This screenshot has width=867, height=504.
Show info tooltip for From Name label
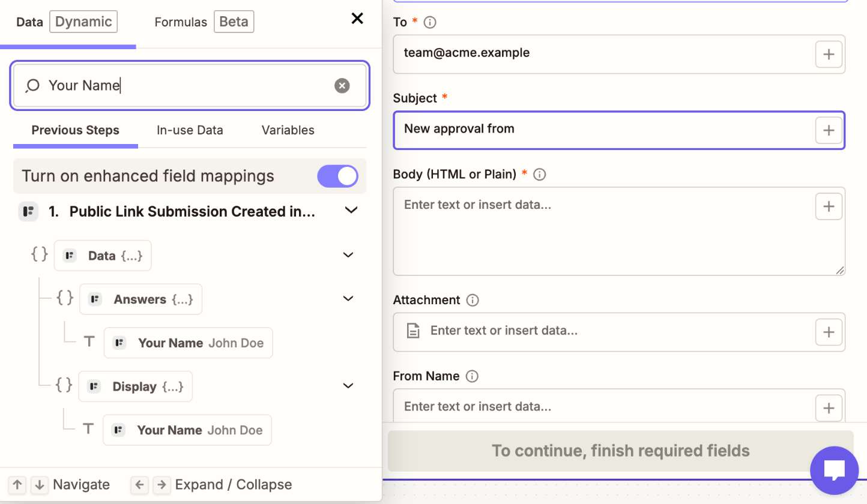(x=472, y=376)
